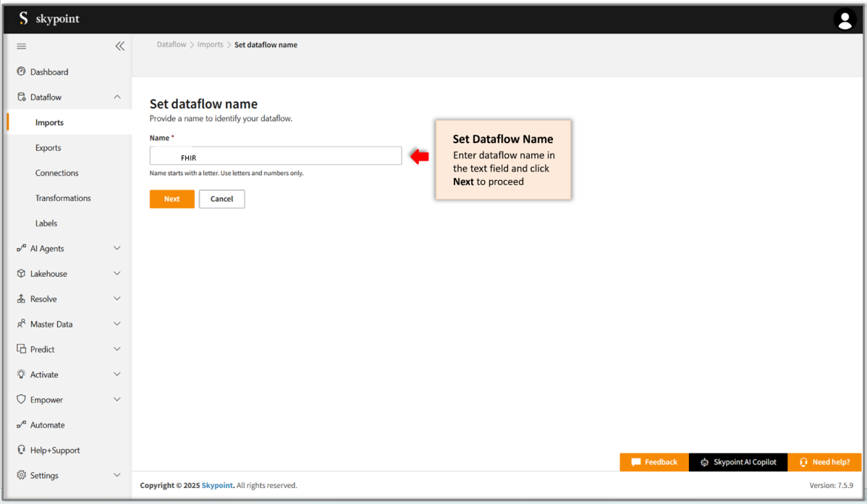Screen dimensions: 867x504
Task: Click the Skypoint S logo
Action: pos(24,19)
